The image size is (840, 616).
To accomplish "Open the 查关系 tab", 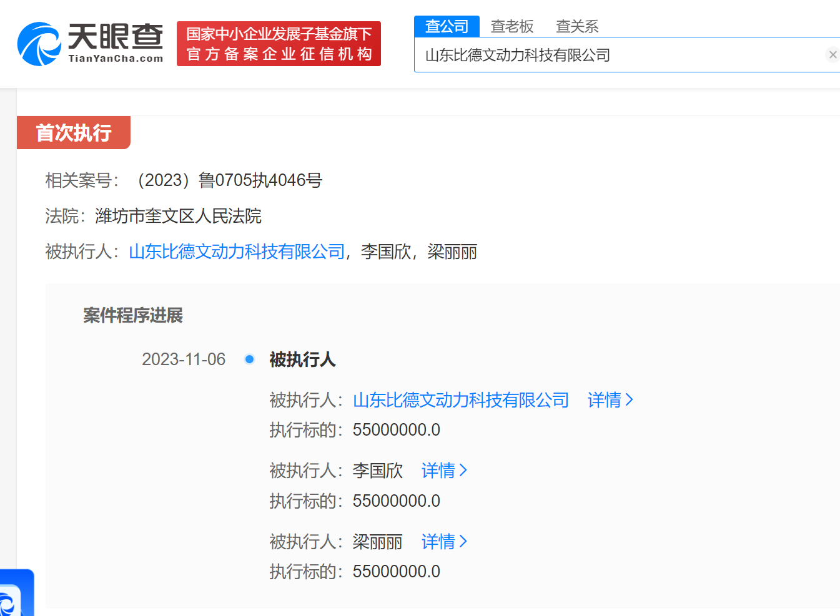I will 576,26.
